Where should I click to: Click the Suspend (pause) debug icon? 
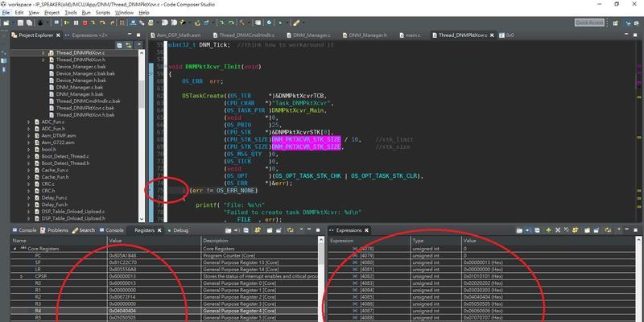click(x=76, y=23)
